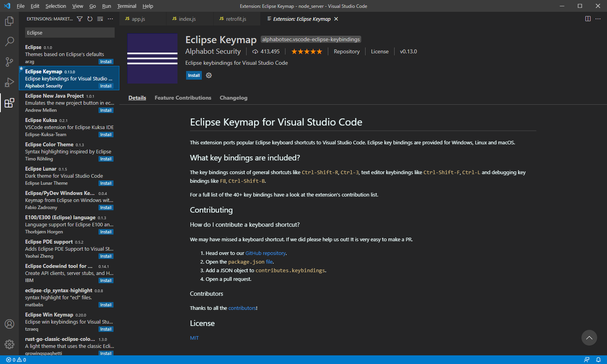
Task: Select rust-go-classic-eclipse-colo... list item
Action: point(69,346)
